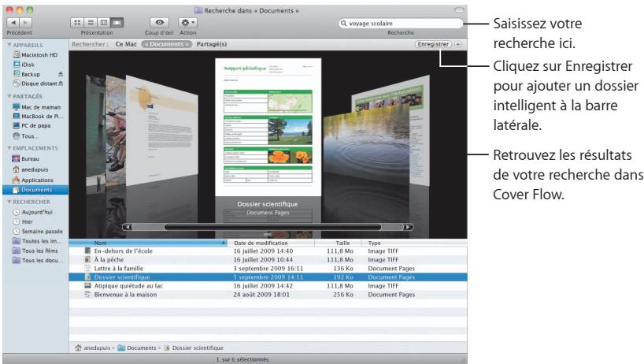Select the Bienvenue à la maison file
Viewport: 644px width, 364px height.
click(268, 295)
